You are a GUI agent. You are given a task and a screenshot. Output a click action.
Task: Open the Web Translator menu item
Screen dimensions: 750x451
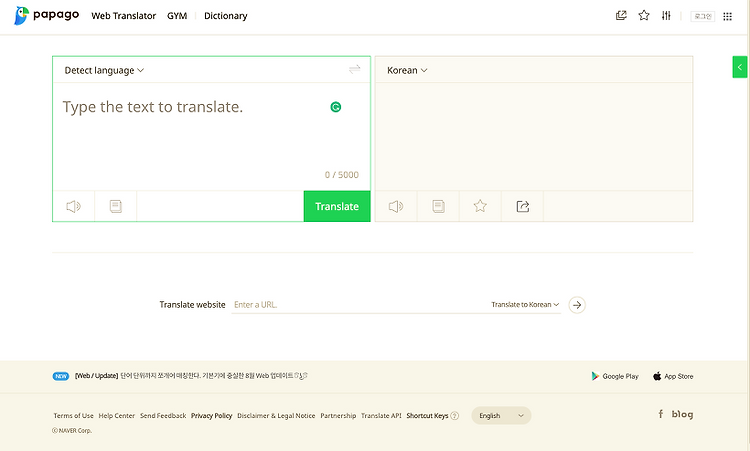click(123, 16)
